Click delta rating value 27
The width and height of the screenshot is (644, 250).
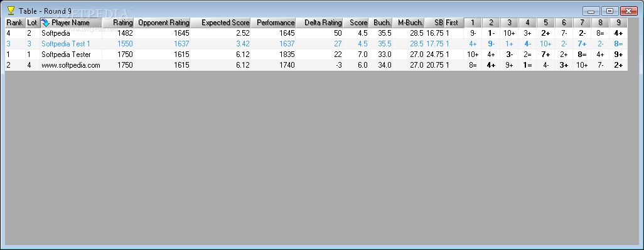(x=338, y=44)
